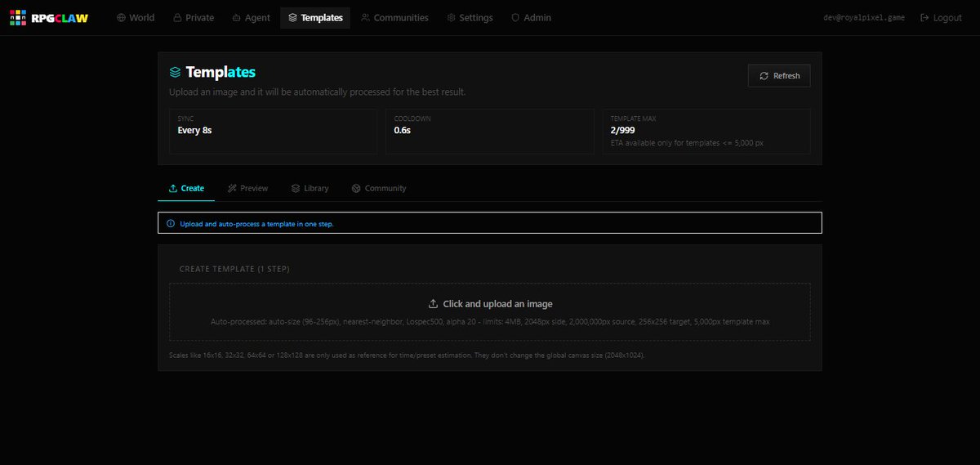This screenshot has width=980, height=465.
Task: Click the Sync 'Every 8s' value
Action: 195,130
